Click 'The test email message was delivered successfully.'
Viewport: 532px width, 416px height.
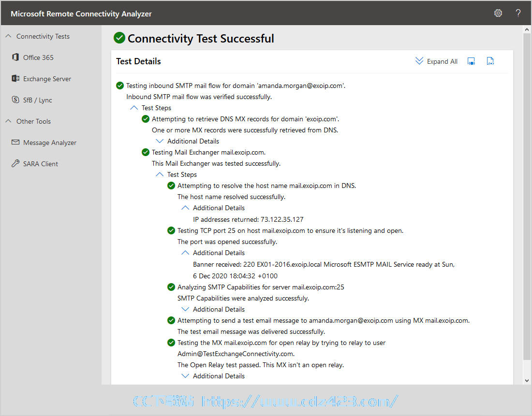[x=251, y=331]
